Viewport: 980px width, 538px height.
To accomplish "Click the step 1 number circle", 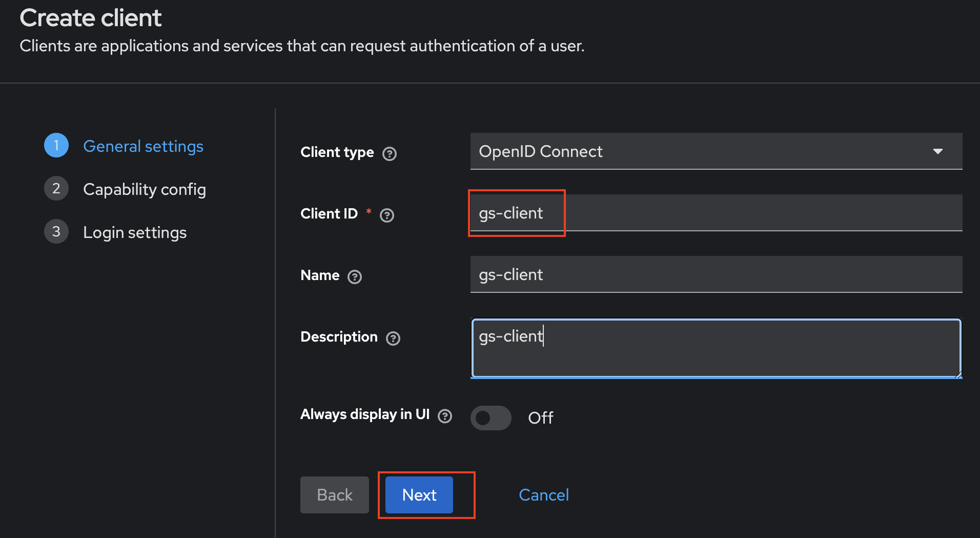I will (x=56, y=146).
